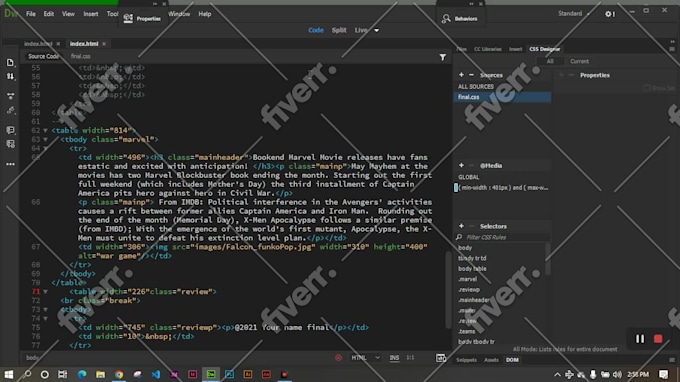This screenshot has height=382, width=680.
Task: Open the Insert menu
Action: click(91, 14)
